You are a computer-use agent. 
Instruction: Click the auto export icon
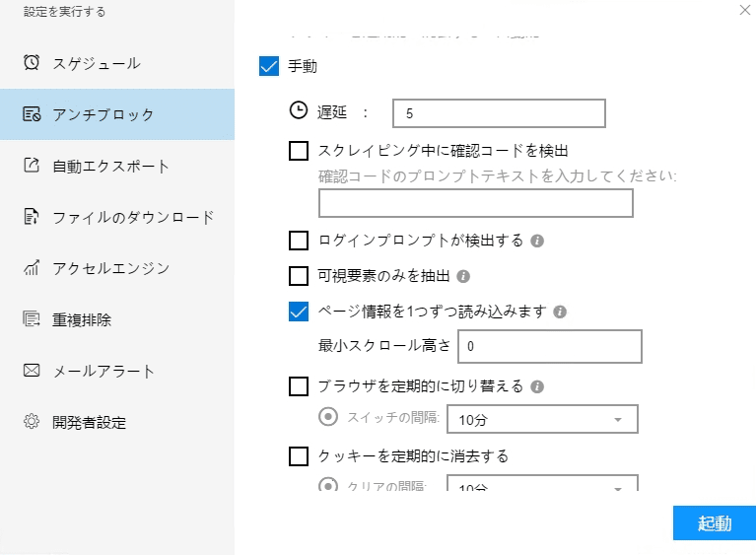[32, 166]
